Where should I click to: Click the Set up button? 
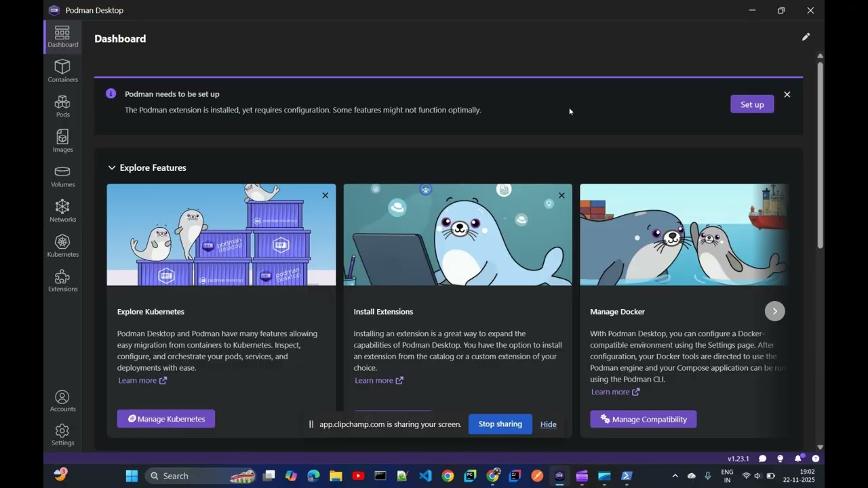tap(752, 104)
